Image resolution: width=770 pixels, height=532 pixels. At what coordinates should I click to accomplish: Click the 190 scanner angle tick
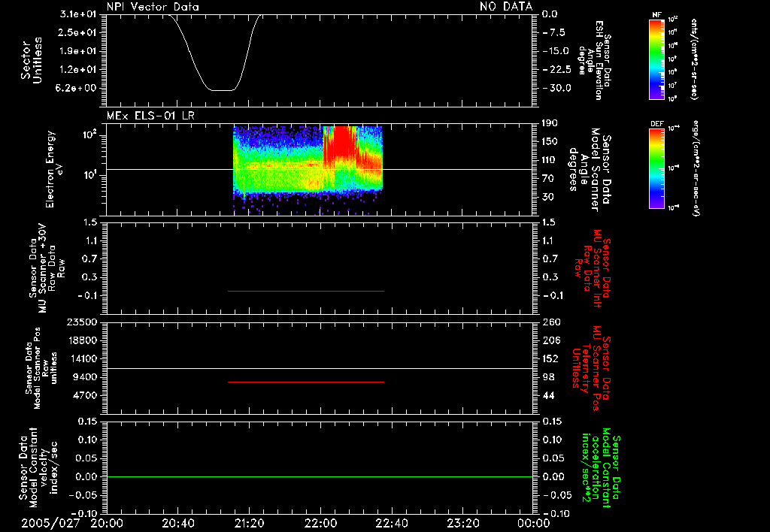[550, 123]
